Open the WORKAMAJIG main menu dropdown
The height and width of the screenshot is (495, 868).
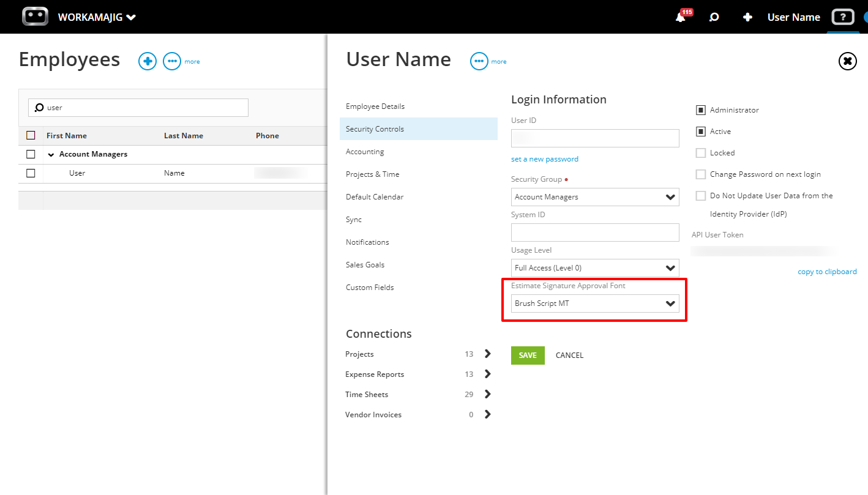click(97, 17)
